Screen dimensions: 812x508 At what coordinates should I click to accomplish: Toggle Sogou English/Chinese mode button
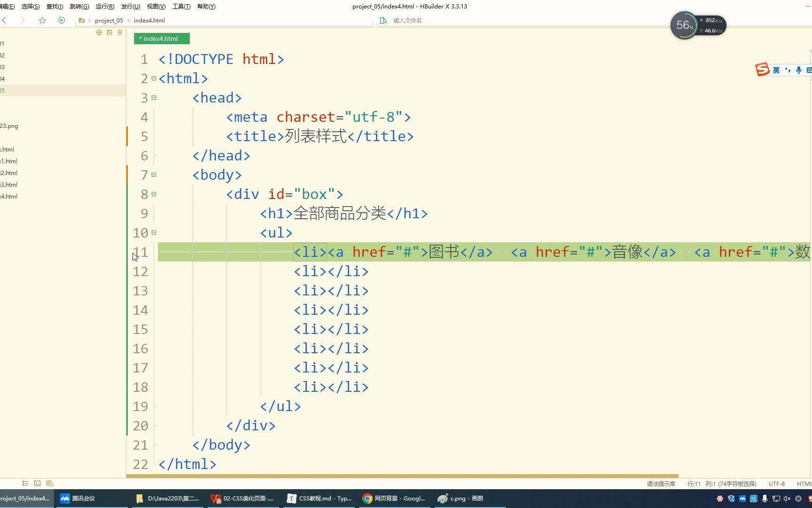[x=776, y=70]
